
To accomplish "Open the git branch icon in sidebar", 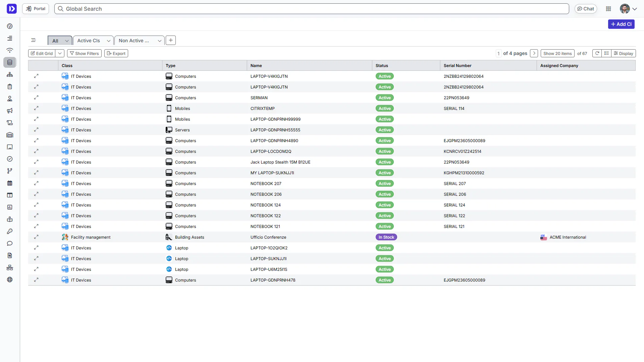I will pos(10,171).
